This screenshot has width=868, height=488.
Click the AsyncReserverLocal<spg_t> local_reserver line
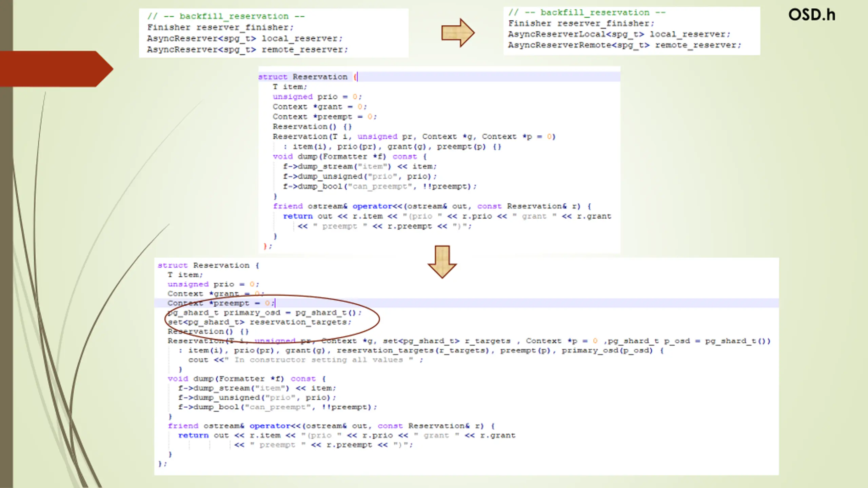point(619,34)
